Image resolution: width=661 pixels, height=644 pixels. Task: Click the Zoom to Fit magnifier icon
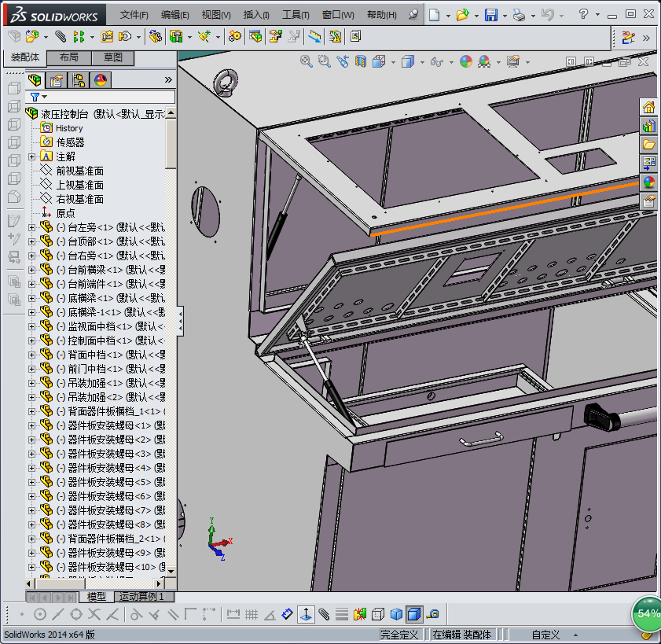(x=307, y=61)
